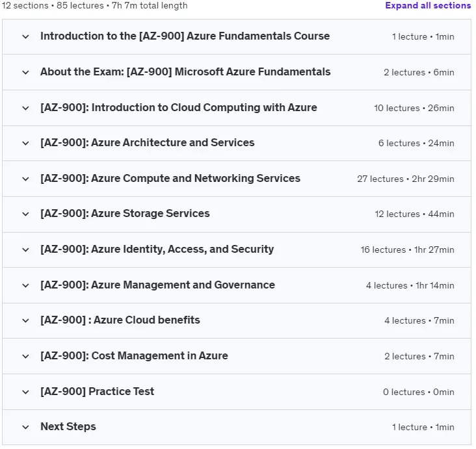Screen dimensions: 476x449
Task: Click Introduction to Cloud Computing with Azure title
Action: pos(178,108)
